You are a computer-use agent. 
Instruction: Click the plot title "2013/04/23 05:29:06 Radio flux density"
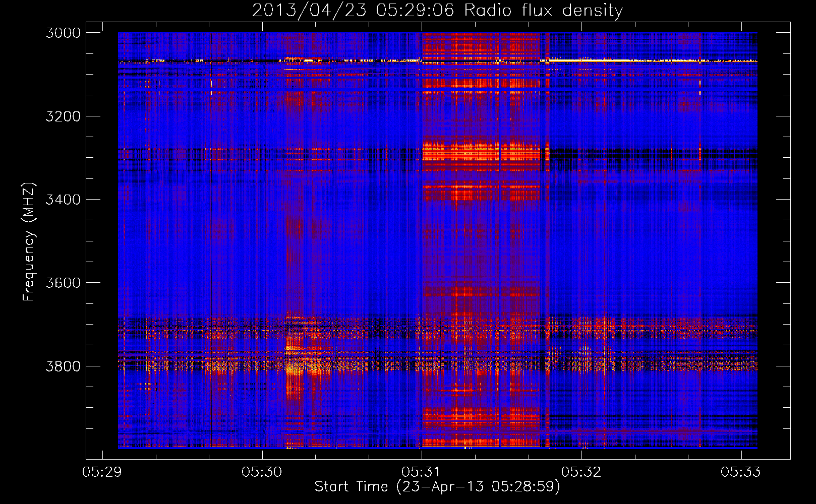(x=437, y=10)
